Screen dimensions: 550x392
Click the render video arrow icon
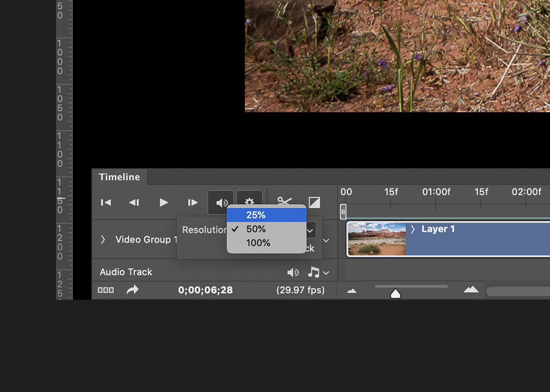click(133, 289)
